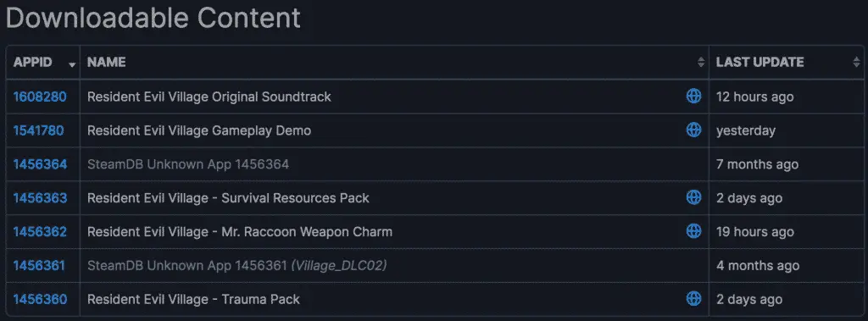This screenshot has width=868, height=321.
Task: Click the NAME column header label
Action: coord(106,63)
